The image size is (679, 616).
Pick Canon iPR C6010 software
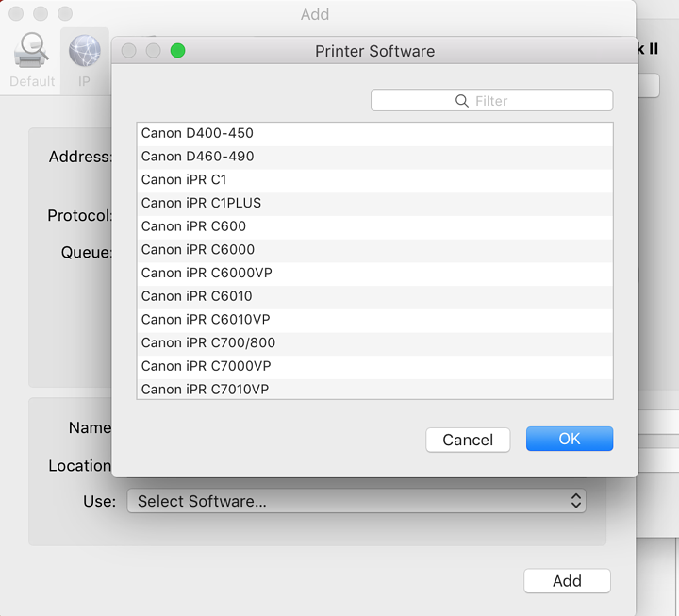[x=374, y=297]
